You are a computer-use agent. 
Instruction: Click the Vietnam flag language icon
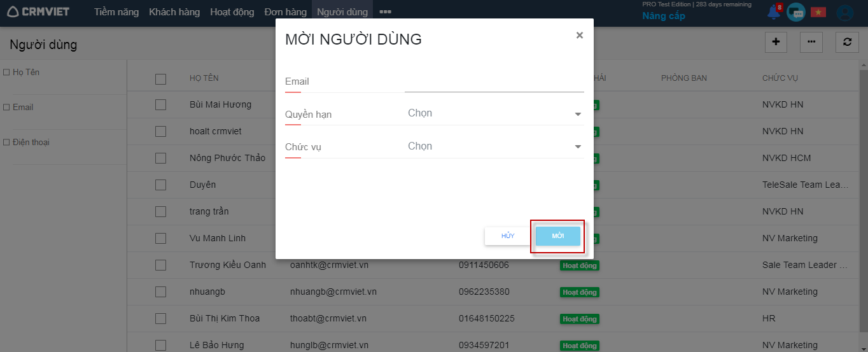point(818,12)
